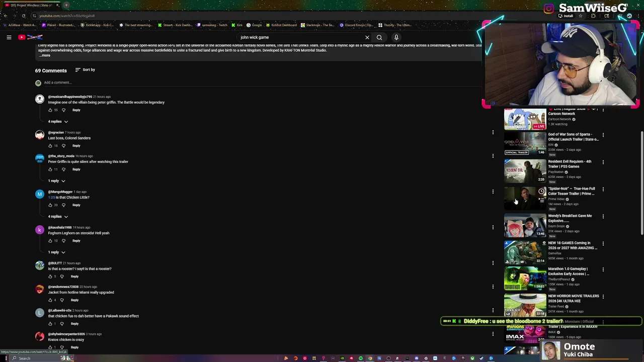Reply to the Hotline Miami jacket comment
644x362 pixels.
point(74,300)
